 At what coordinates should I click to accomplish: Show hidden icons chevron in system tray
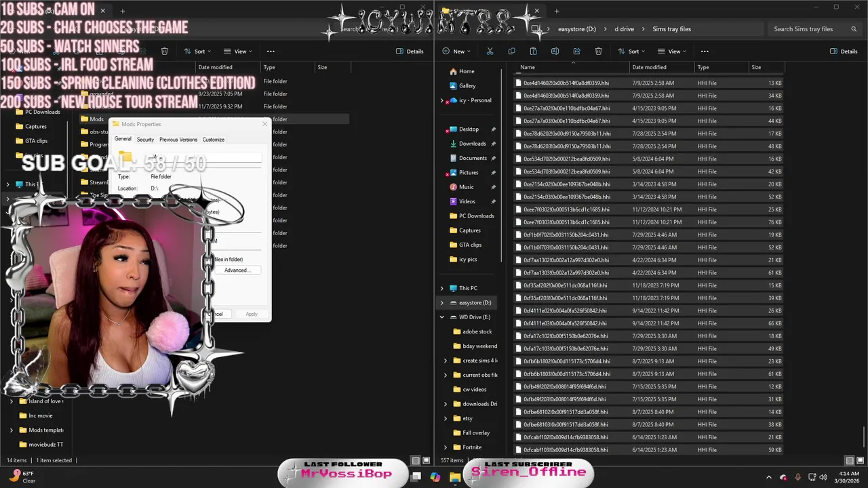pos(769,477)
